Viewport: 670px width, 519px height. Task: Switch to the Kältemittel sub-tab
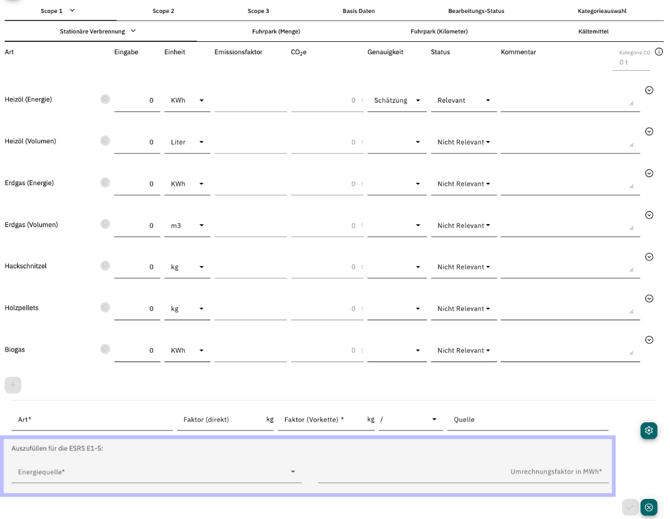click(593, 32)
